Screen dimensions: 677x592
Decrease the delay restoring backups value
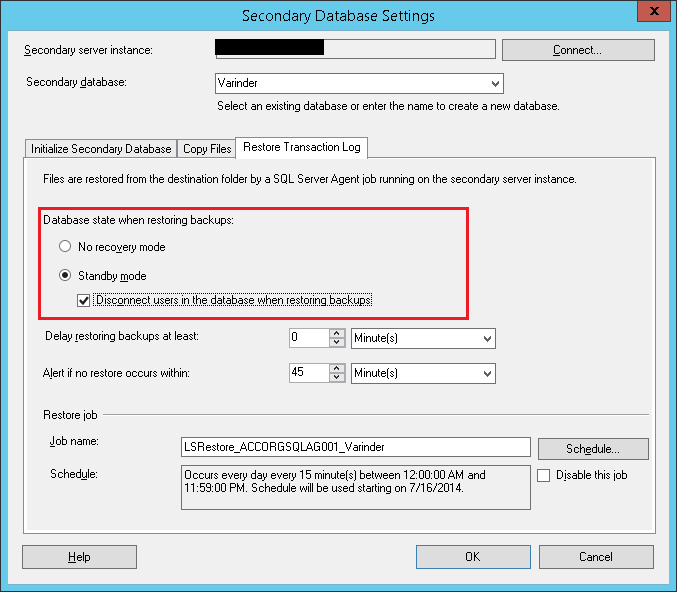337,343
